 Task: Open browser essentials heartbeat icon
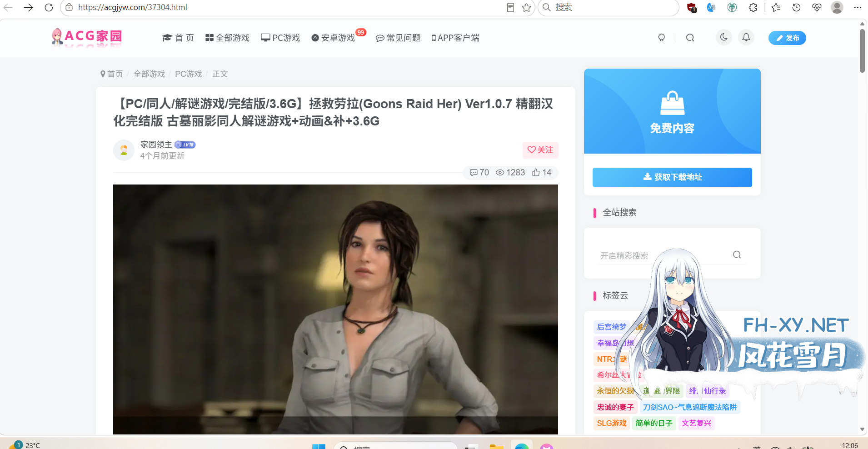[817, 7]
